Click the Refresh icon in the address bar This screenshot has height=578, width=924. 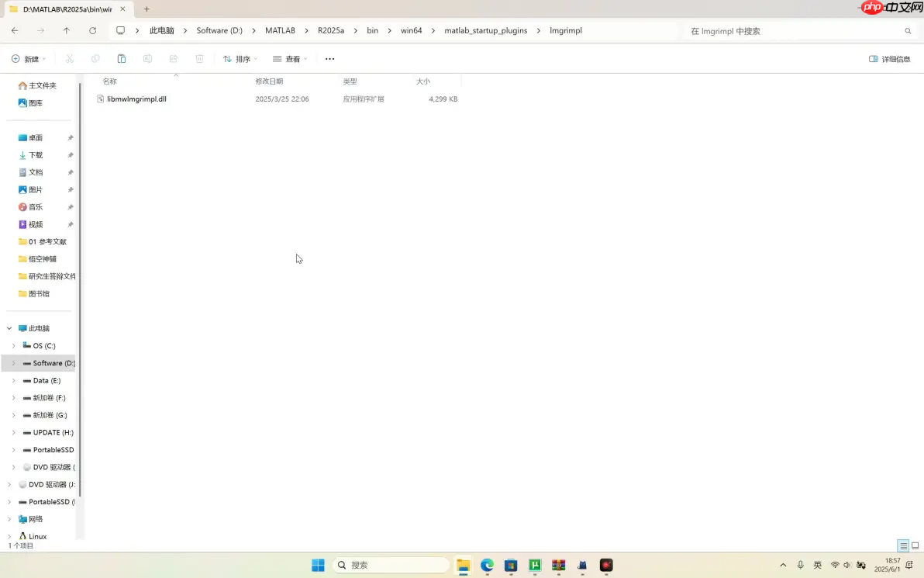(93, 30)
